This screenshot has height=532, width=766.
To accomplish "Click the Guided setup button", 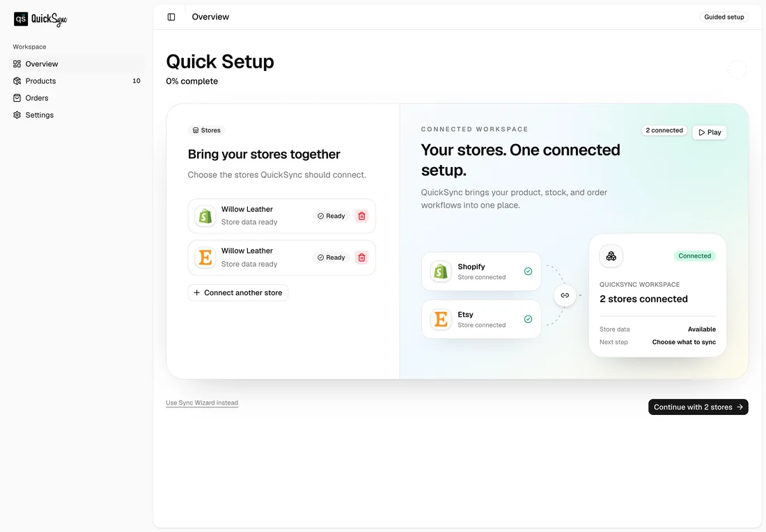I will [x=724, y=17].
